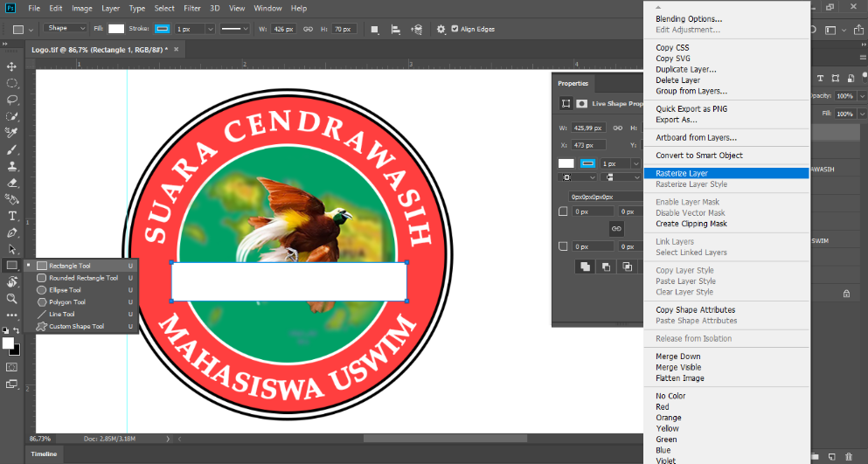Click the Fill color swatch in options bar
This screenshot has width=868, height=464.
coord(116,29)
